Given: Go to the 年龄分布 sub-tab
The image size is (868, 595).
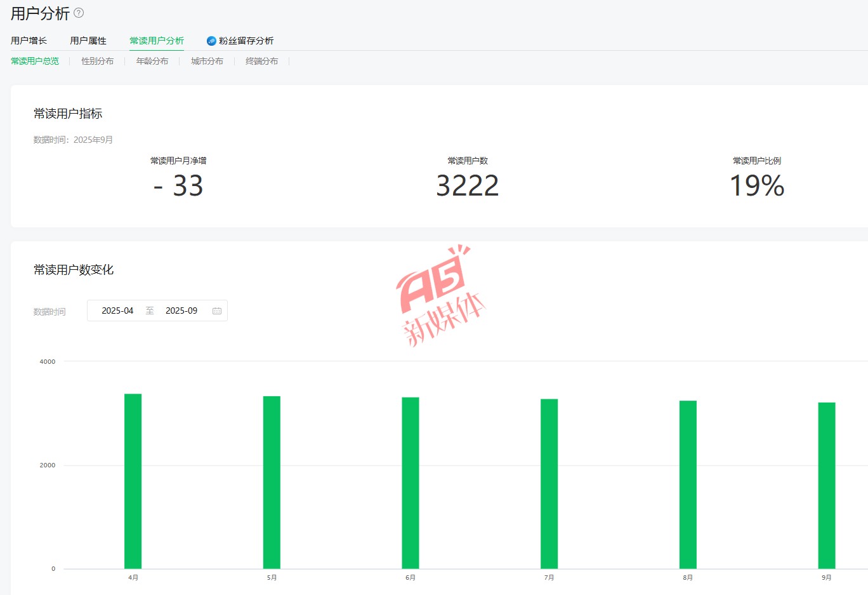Looking at the screenshot, I should [x=152, y=61].
